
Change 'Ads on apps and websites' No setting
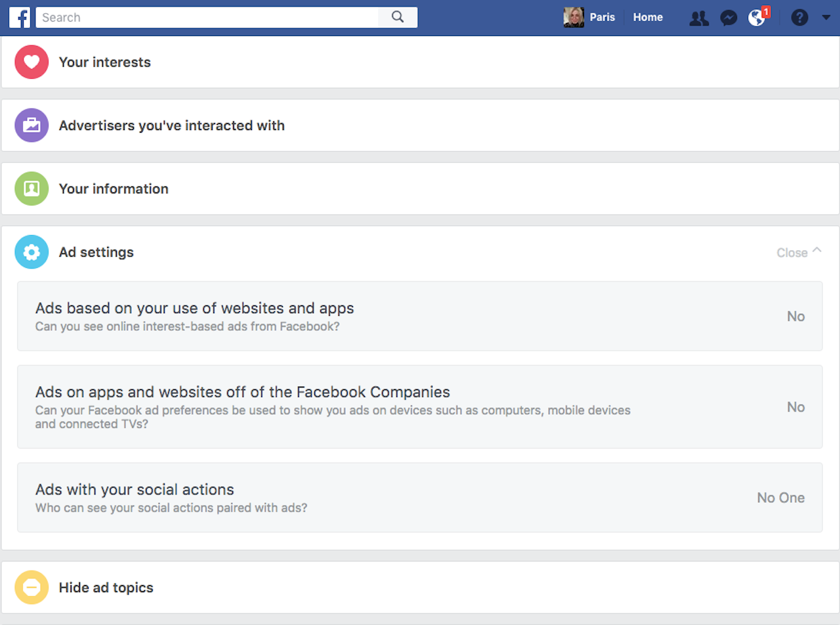pyautogui.click(x=795, y=407)
